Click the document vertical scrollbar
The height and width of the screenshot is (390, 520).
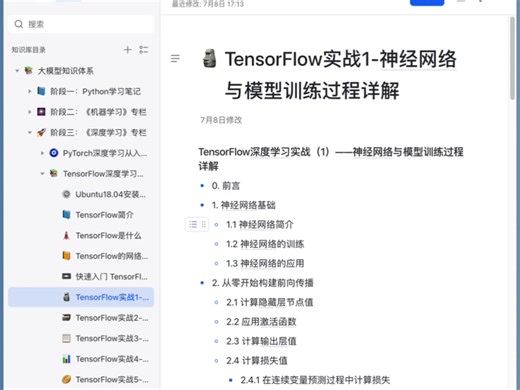[512, 58]
